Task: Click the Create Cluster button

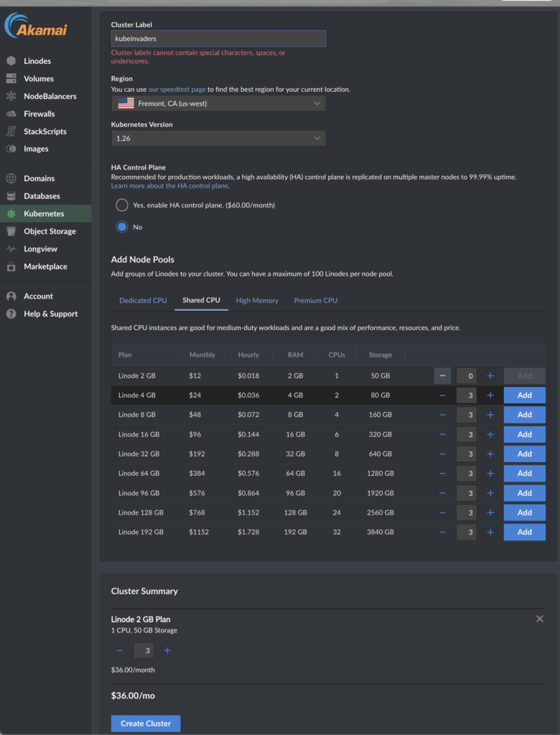Action: pyautogui.click(x=146, y=724)
